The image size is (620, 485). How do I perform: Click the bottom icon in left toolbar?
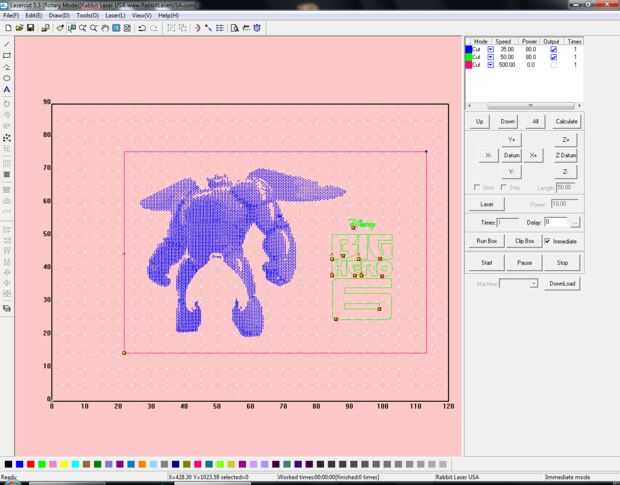click(x=7, y=308)
